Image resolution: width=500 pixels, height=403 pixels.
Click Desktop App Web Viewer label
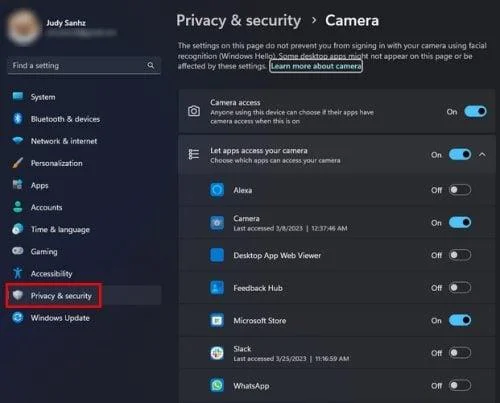(277, 255)
